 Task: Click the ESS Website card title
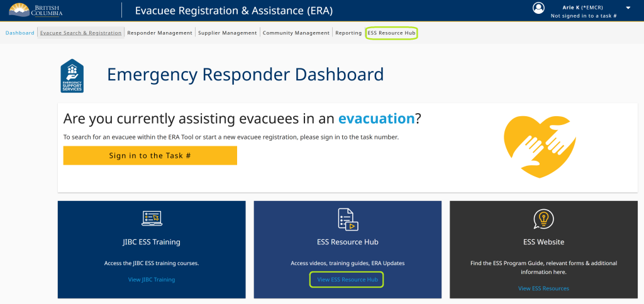(x=543, y=242)
